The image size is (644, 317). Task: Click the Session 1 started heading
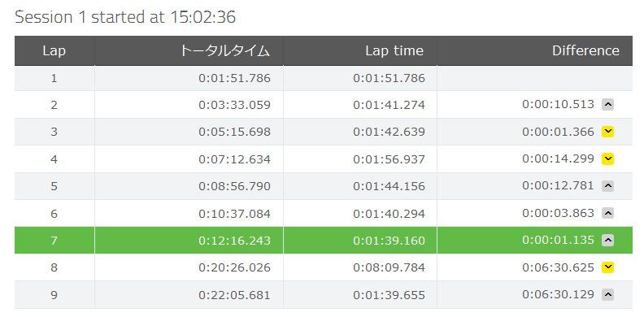click(x=125, y=17)
